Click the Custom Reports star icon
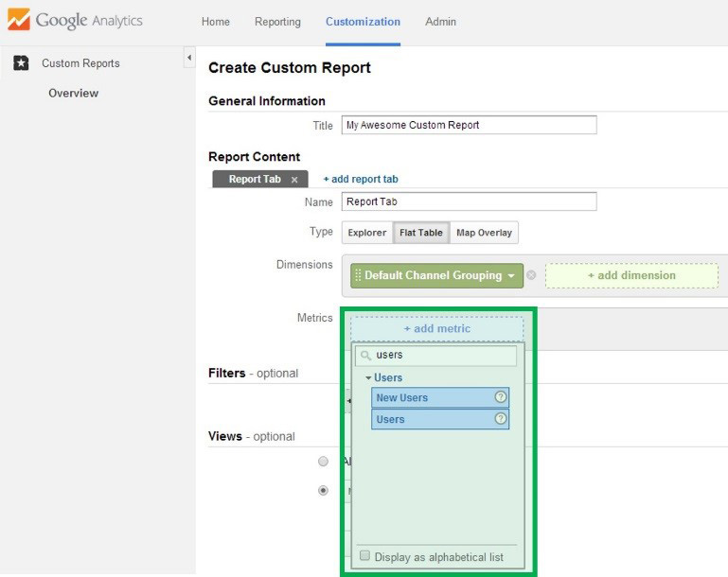The height and width of the screenshot is (577, 728). [21, 63]
